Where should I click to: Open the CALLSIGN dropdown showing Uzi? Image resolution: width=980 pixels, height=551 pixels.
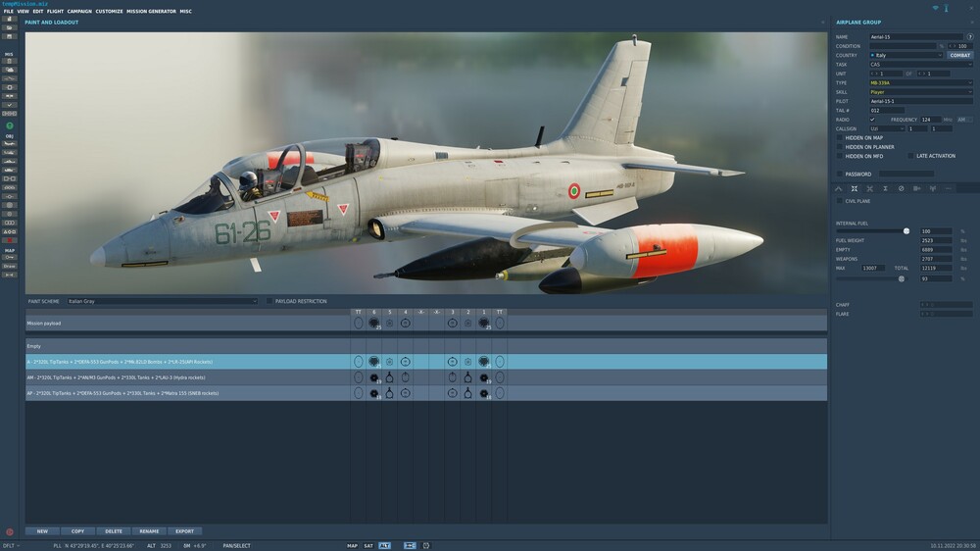tap(887, 128)
